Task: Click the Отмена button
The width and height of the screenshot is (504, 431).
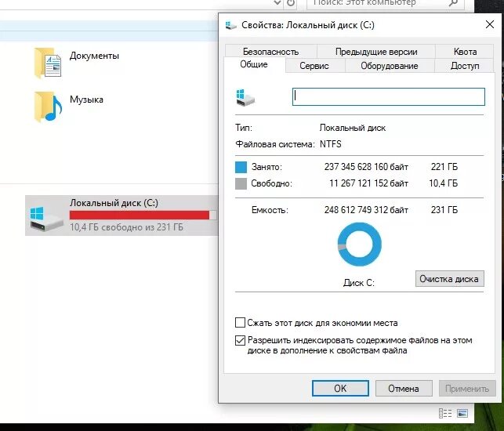Action: coord(404,388)
